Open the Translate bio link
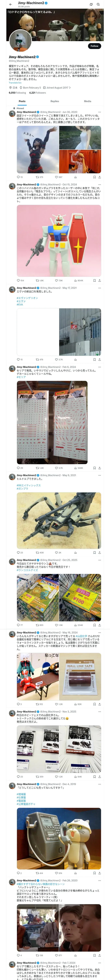Screen dimensions: 110x980 (15, 82)
